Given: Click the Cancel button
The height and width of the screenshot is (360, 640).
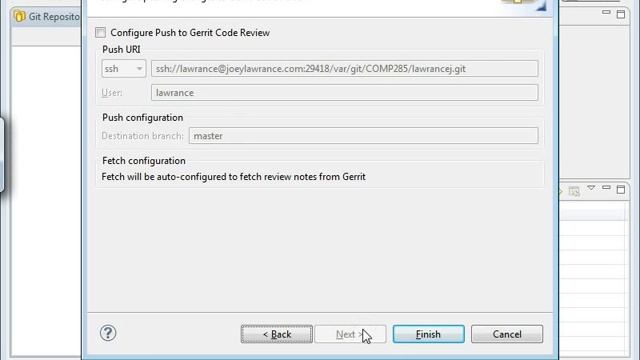Looking at the screenshot, I should point(507,334).
